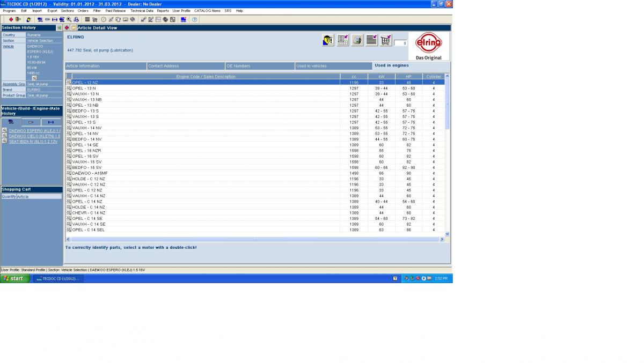Open DAEWOO ESPERO (KLEJ) history link
This screenshot has height=363, width=644.
tap(35, 131)
